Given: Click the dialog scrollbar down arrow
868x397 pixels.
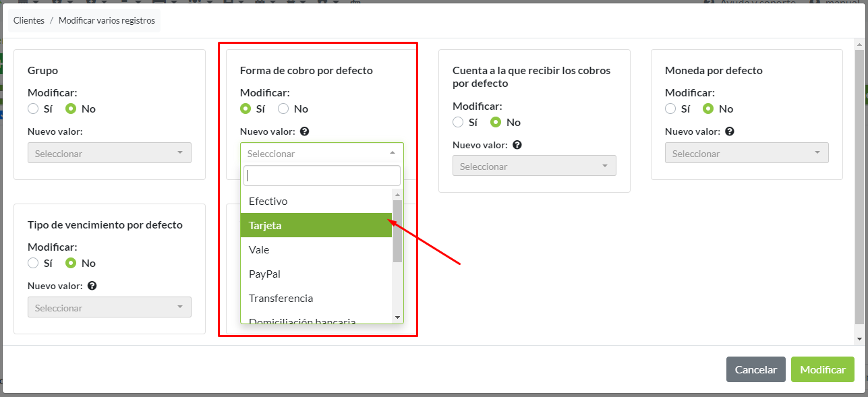Looking at the screenshot, I should coord(859,338).
